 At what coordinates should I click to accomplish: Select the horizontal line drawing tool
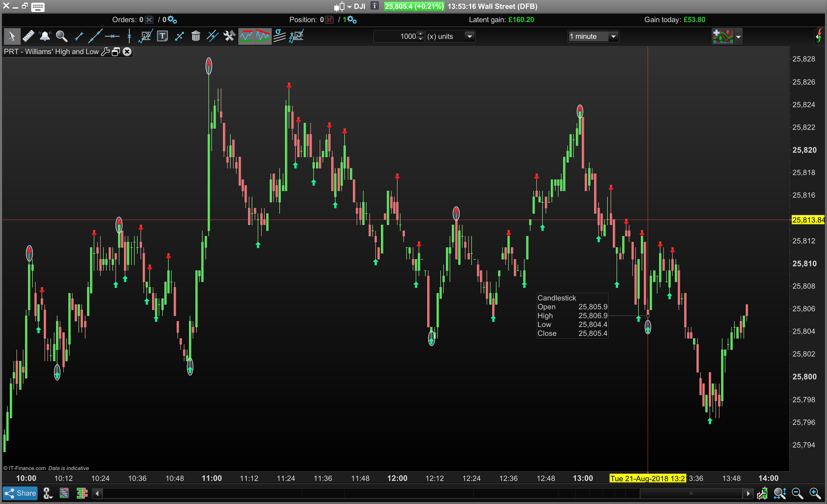click(112, 36)
